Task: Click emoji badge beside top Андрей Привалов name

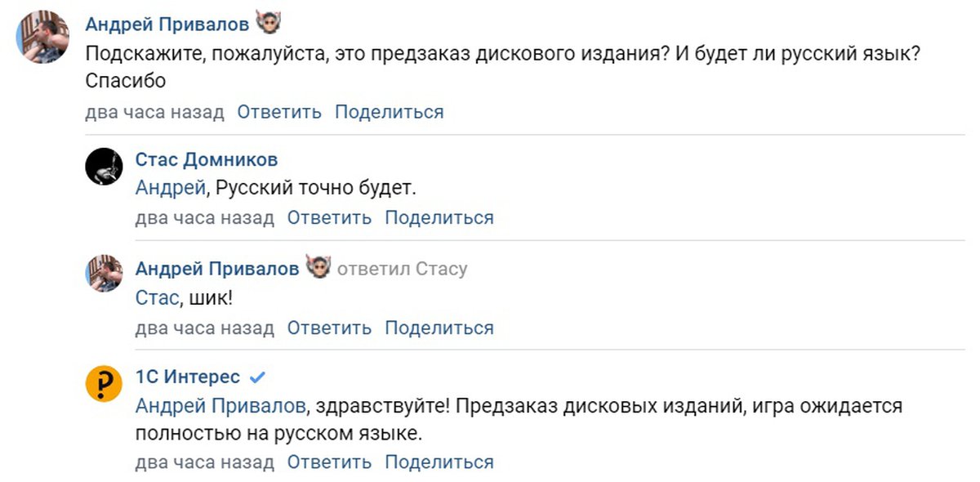Action: [x=268, y=25]
